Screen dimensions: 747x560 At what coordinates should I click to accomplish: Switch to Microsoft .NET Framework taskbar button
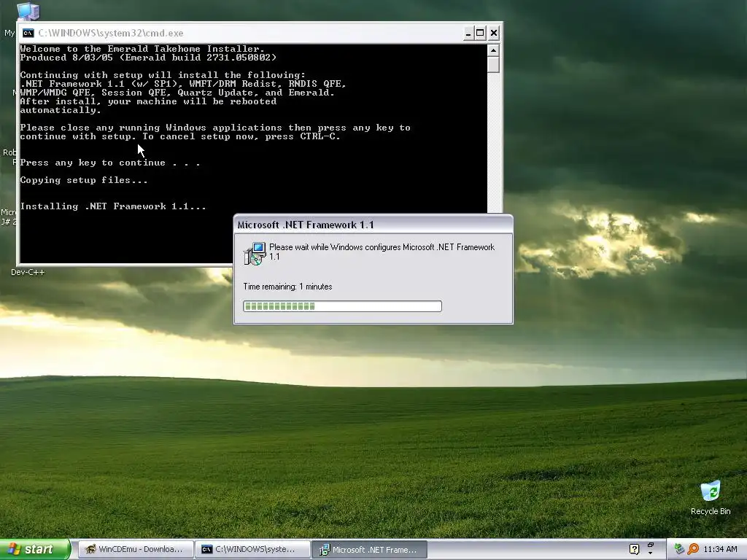point(370,550)
